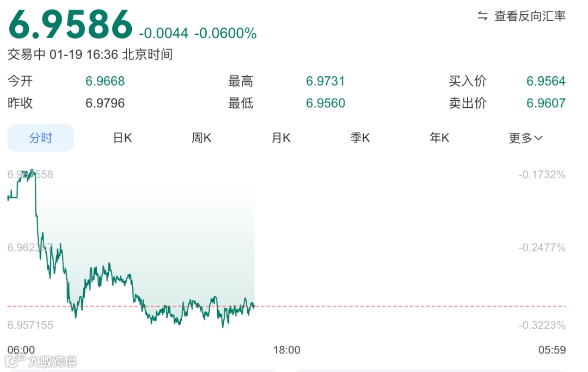Switch to the 日K tab
The height and width of the screenshot is (372, 588).
click(x=122, y=138)
